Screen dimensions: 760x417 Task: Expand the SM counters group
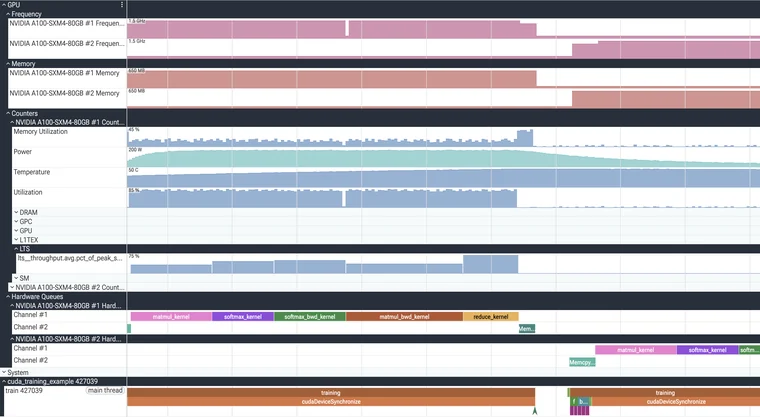coord(16,278)
